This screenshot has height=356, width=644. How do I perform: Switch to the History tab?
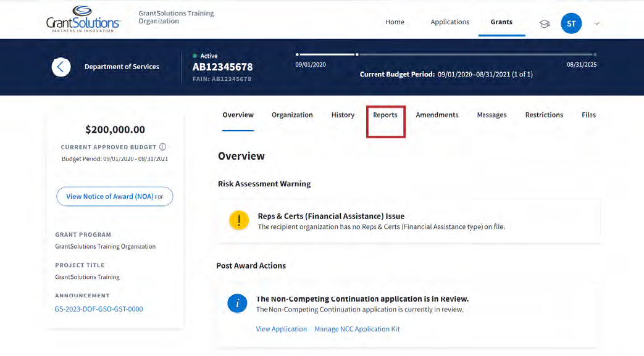[343, 115]
